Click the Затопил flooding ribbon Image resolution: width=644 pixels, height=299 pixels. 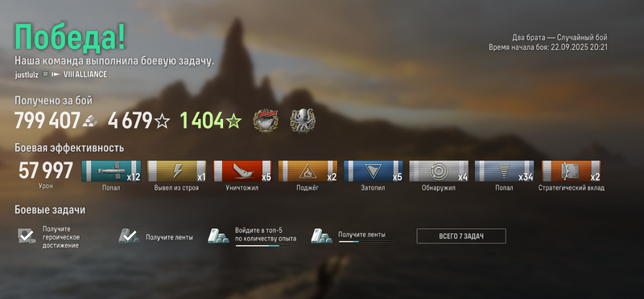click(374, 171)
